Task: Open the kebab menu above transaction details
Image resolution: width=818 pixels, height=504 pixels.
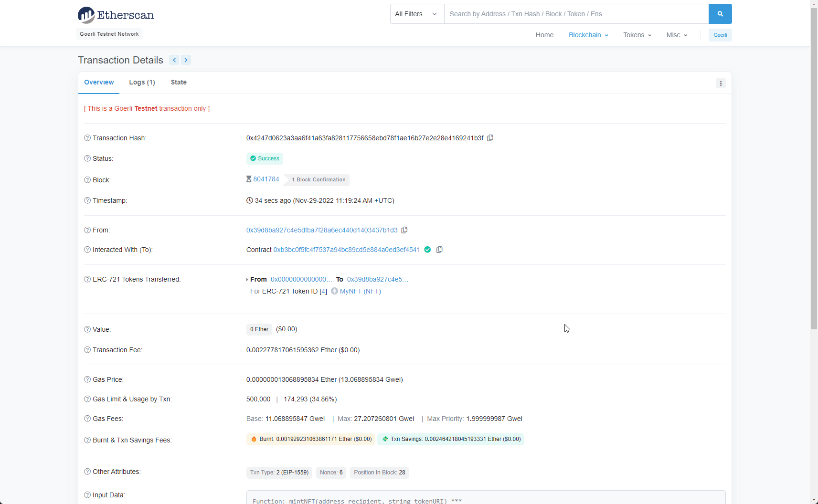Action: point(721,83)
